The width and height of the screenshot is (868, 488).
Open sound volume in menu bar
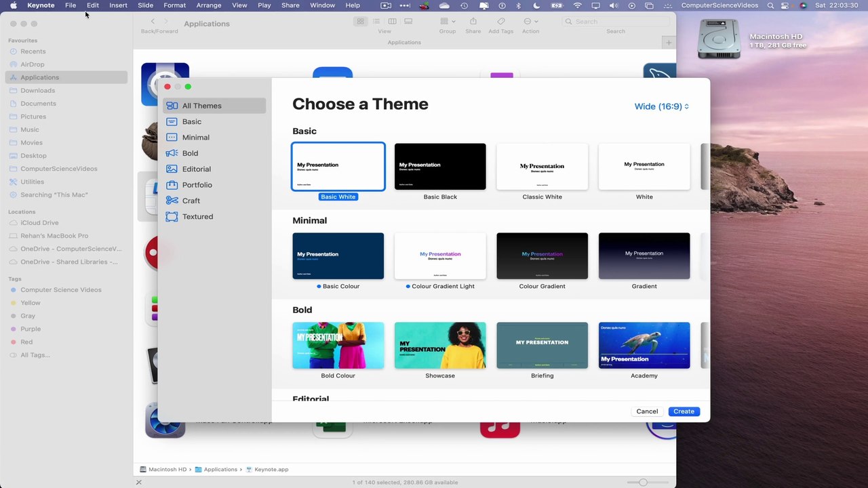[614, 5]
